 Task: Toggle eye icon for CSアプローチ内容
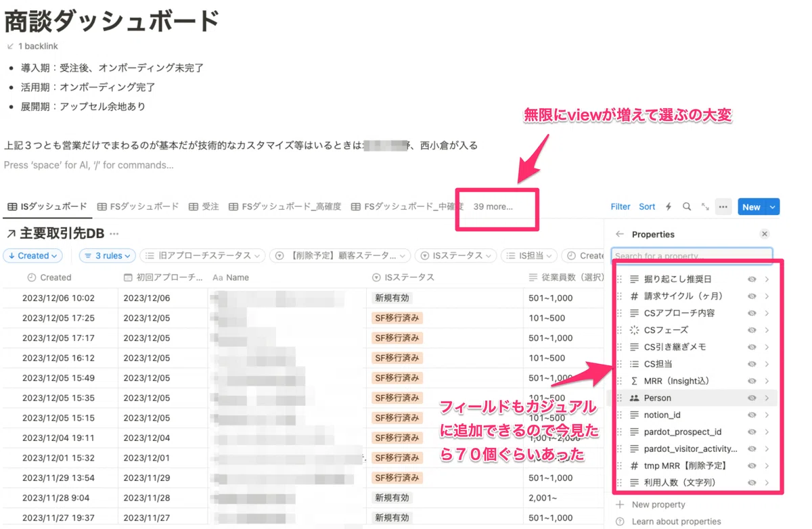(752, 313)
